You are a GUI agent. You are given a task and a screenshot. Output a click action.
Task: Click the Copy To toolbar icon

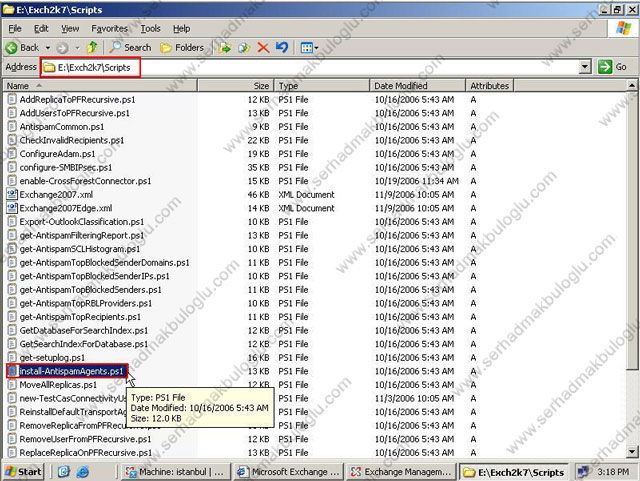tap(244, 48)
